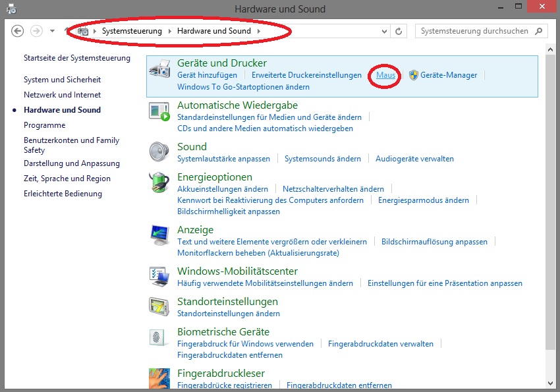Viewport: 560px width, 392px height.
Task: Click the Standorteinstellungen map icon
Action: (x=159, y=306)
